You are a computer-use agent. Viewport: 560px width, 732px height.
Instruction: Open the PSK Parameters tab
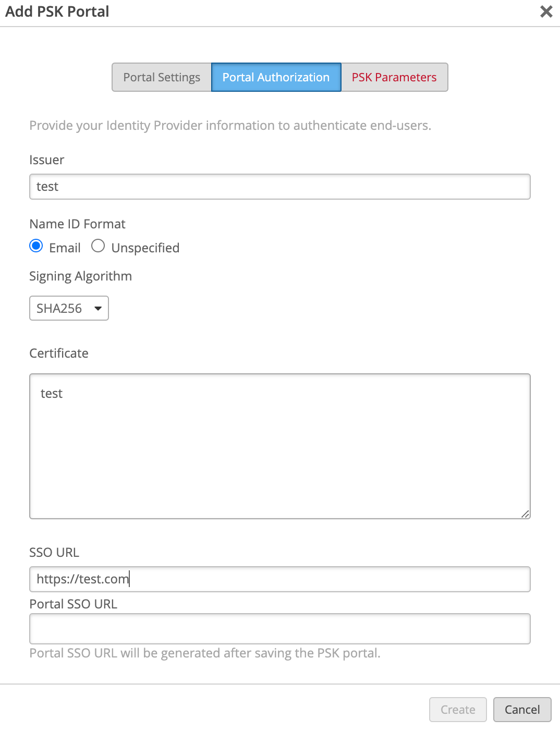click(x=394, y=77)
